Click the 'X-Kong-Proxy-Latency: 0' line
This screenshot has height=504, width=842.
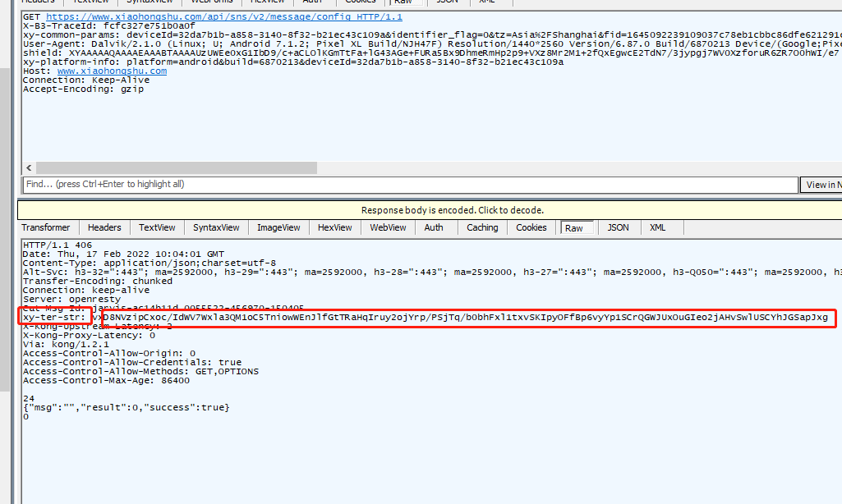click(90, 336)
